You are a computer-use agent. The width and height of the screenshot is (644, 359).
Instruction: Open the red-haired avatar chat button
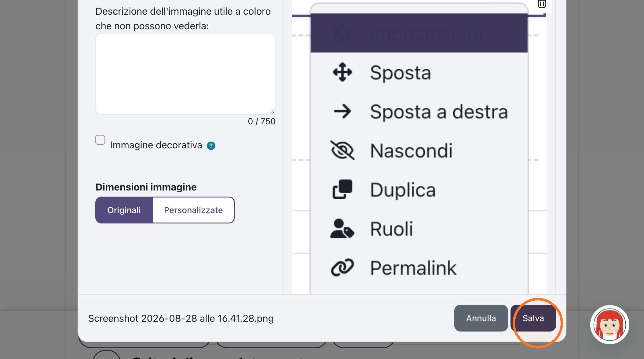point(609,325)
